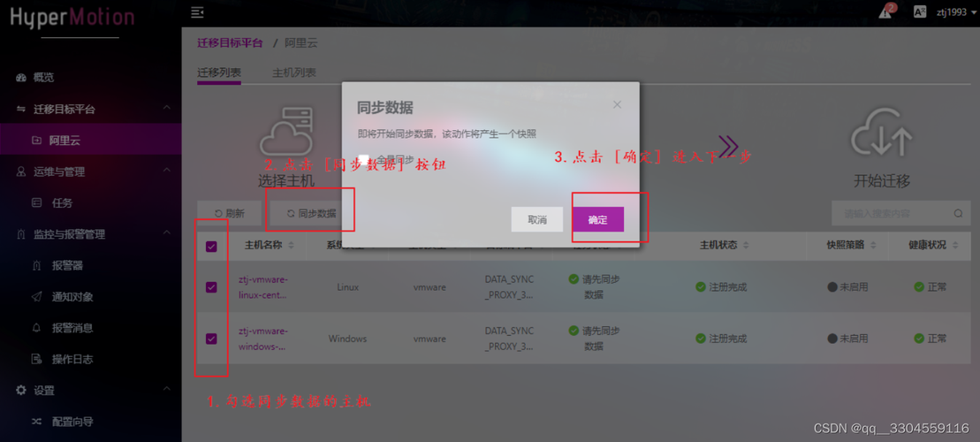
Task: Switch to the 迁移列表 tab
Action: pos(219,72)
